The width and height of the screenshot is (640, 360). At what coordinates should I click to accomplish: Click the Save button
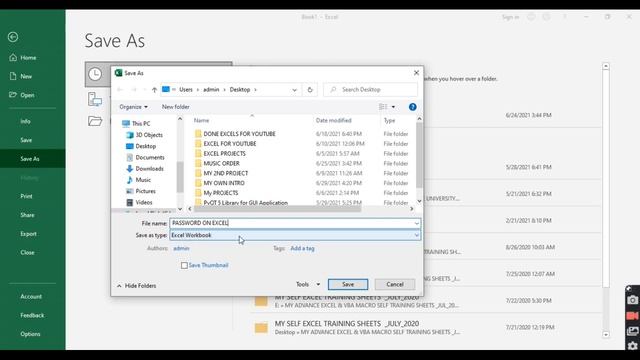[x=348, y=284]
